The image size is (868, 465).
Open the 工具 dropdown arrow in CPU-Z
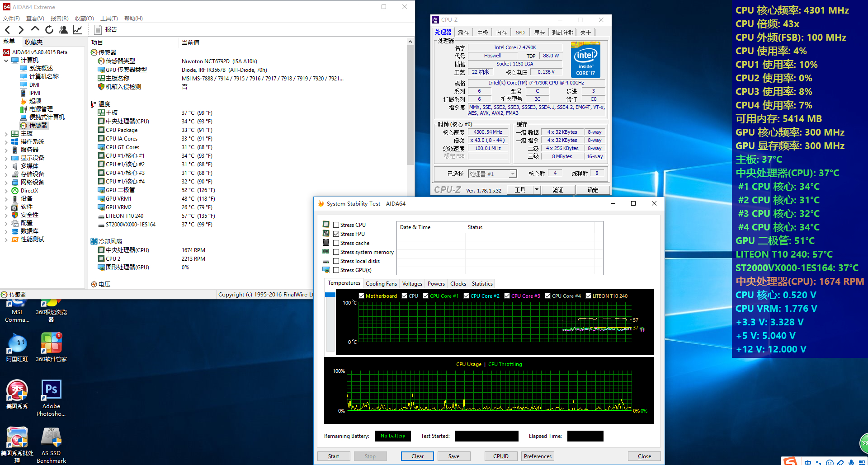(537, 190)
